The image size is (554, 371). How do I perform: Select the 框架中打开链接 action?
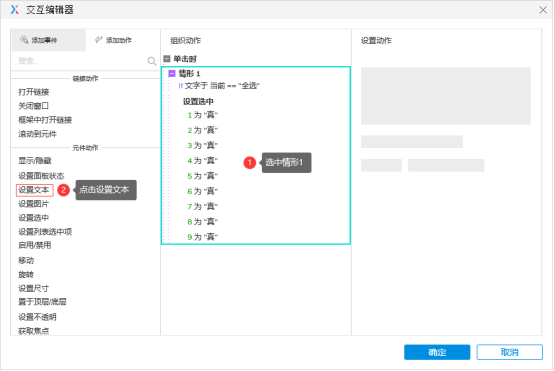tap(45, 120)
